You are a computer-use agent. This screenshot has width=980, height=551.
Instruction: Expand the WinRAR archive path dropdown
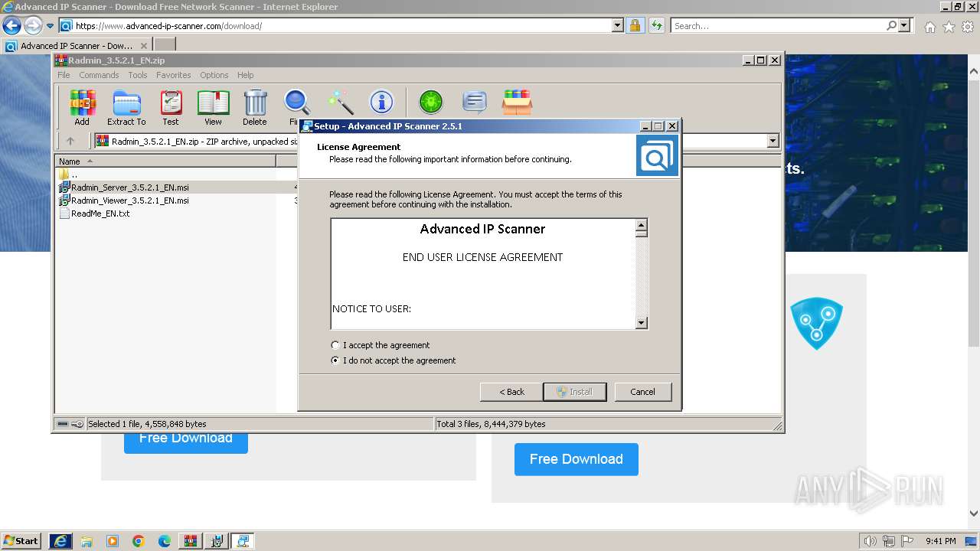773,141
